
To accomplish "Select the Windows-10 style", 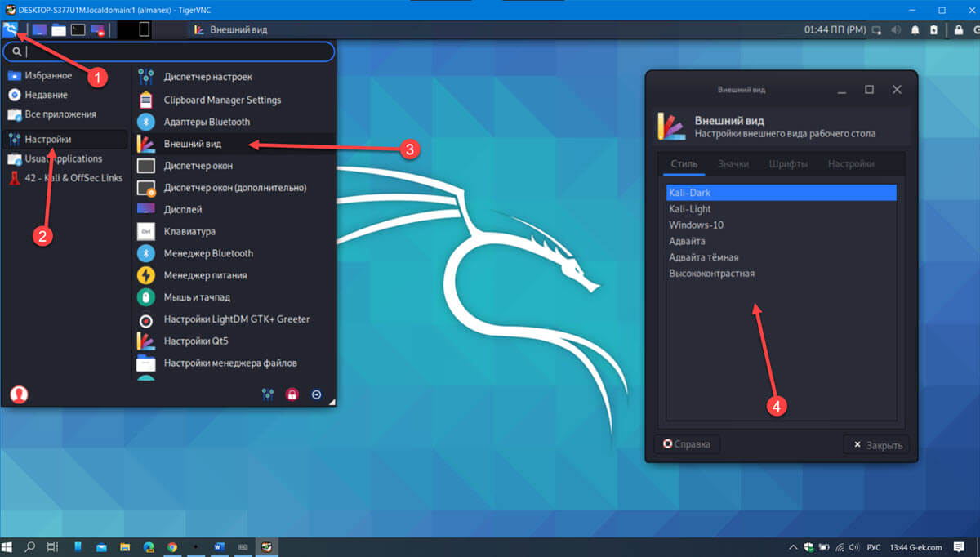I will (782, 225).
